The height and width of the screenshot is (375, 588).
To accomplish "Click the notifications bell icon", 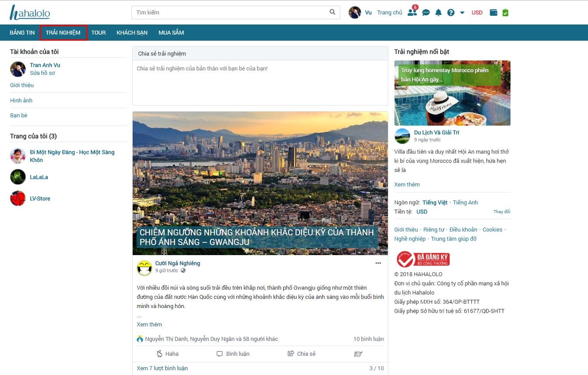I will point(438,13).
